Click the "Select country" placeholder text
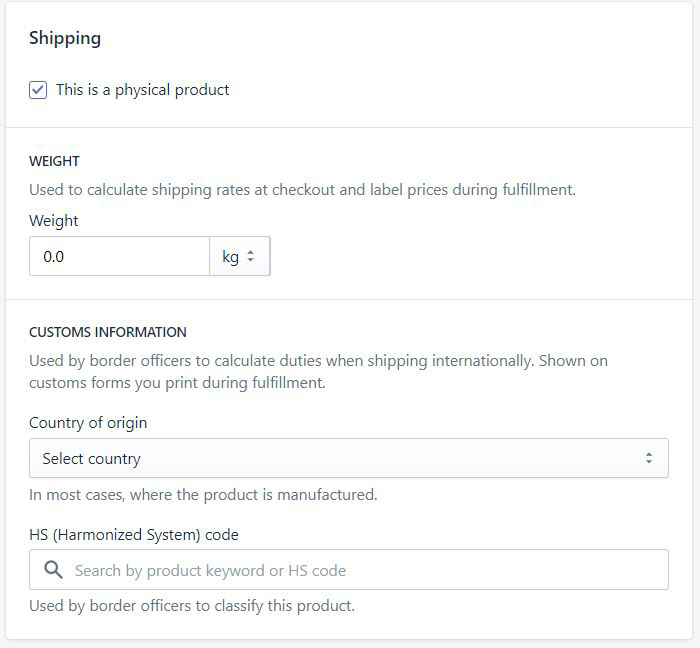The height and width of the screenshot is (648, 700). tap(91, 459)
